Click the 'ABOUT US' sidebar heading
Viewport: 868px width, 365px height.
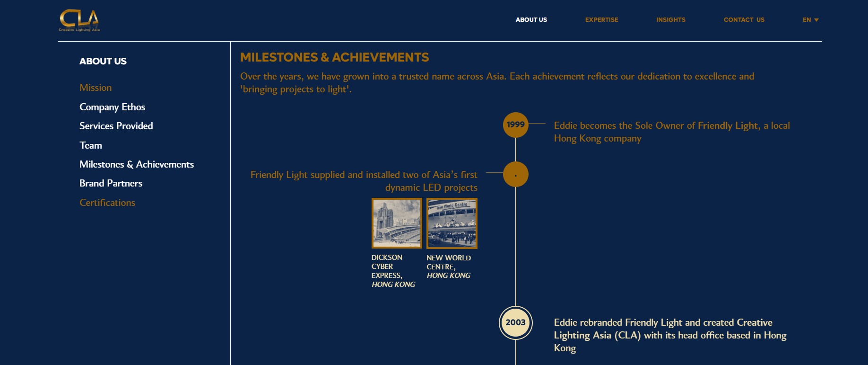coord(103,61)
